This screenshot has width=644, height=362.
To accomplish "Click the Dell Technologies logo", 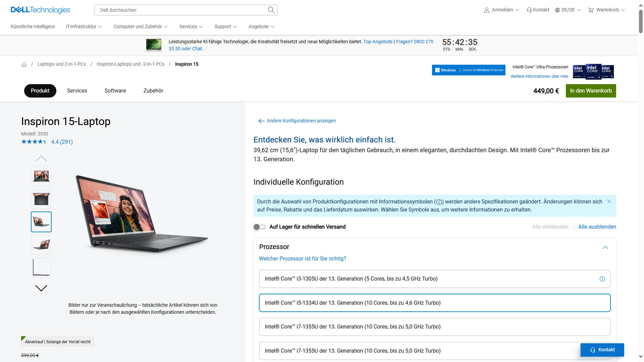I will tap(40, 10).
